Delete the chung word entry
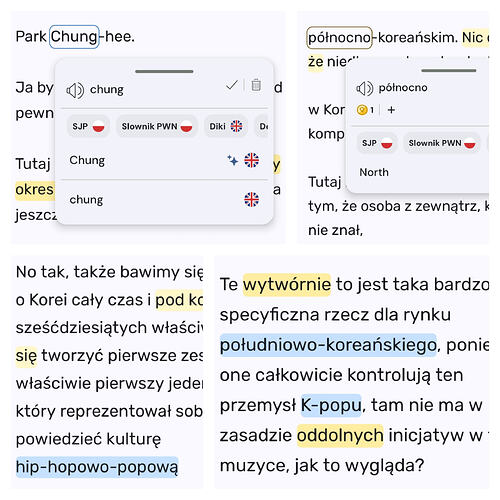This screenshot has height=500, width=500. point(256,85)
